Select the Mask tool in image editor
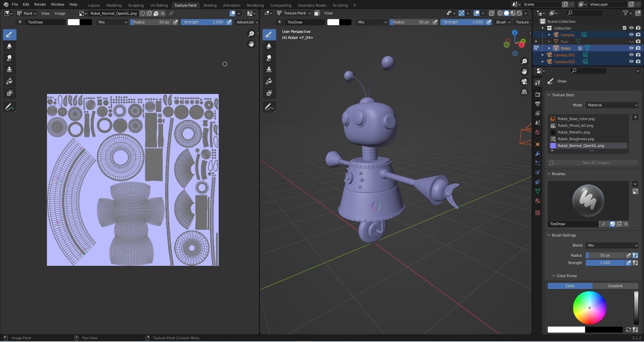The height and width of the screenshot is (342, 644). point(9,93)
